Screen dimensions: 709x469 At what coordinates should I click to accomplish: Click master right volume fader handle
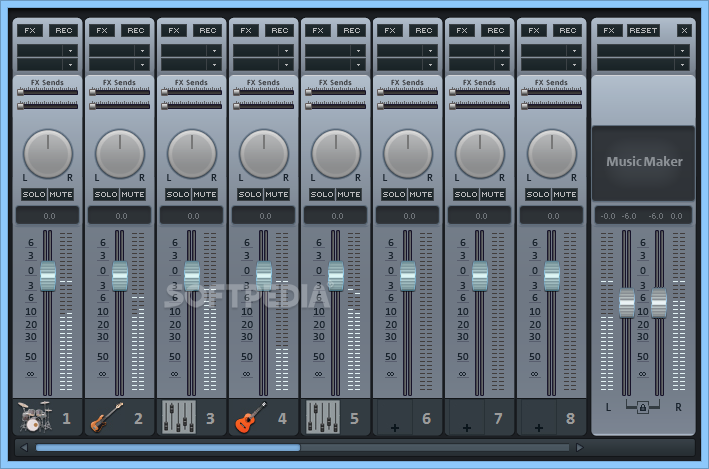coord(659,303)
